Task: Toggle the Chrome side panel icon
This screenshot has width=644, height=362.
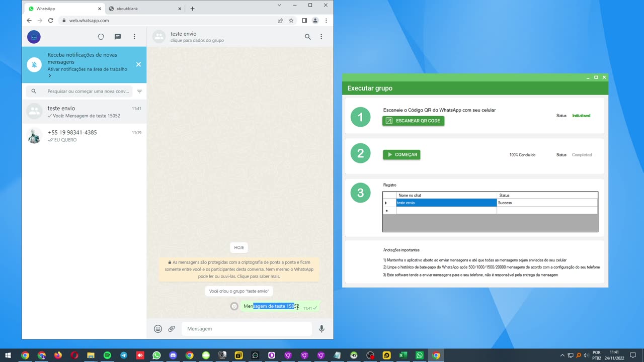Action: 304,21
